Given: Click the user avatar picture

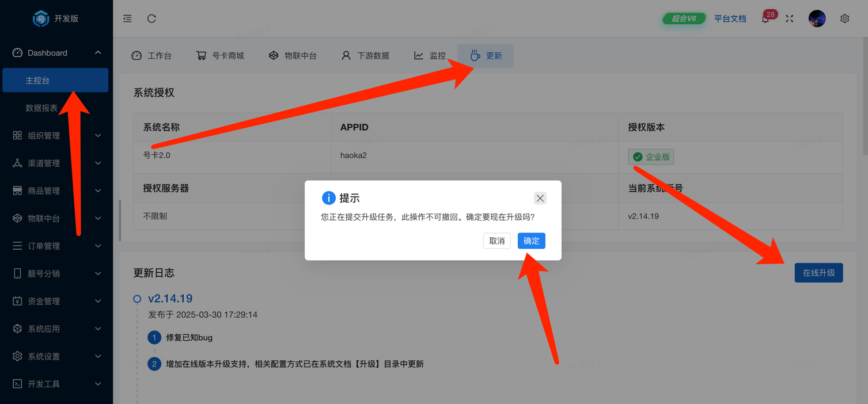Looking at the screenshot, I should click(817, 19).
